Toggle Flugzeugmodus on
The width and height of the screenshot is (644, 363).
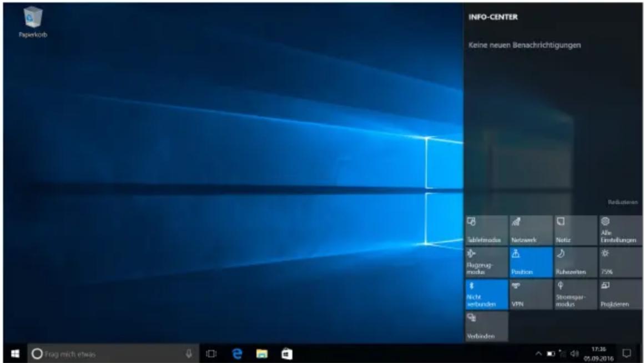tap(487, 262)
